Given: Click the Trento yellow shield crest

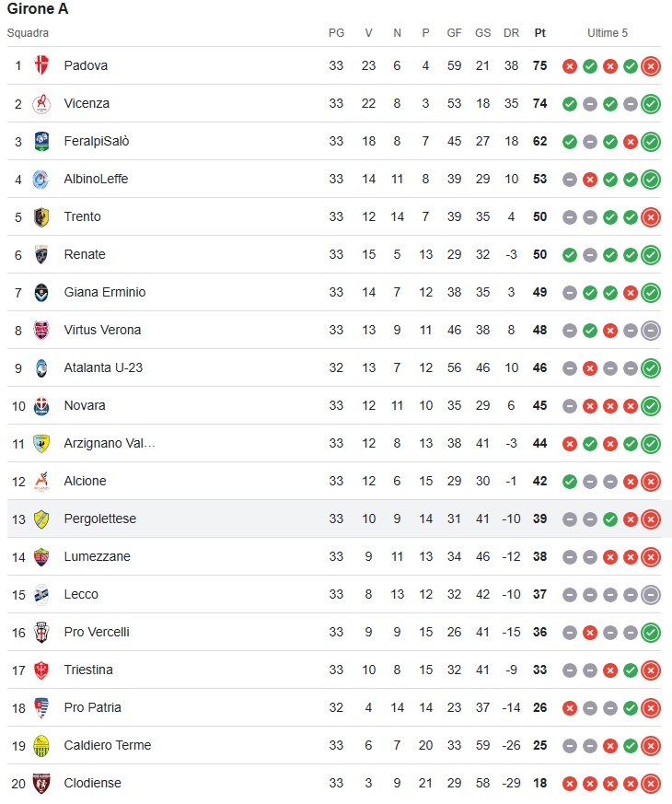Looking at the screenshot, I should pos(41,216).
